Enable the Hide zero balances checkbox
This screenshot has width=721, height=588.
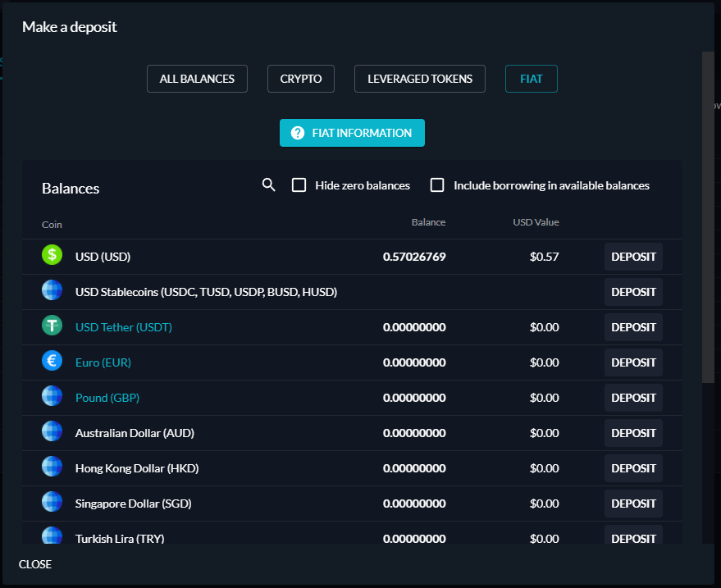299,185
